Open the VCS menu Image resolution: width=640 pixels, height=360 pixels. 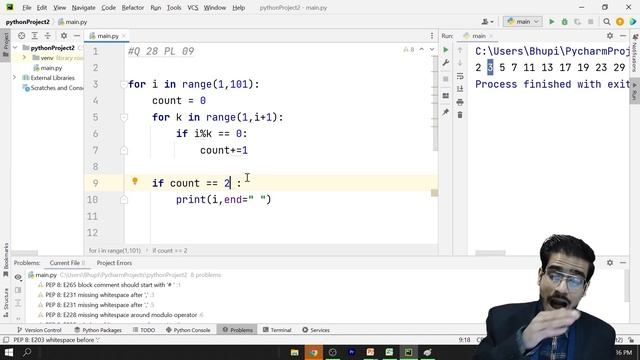coord(193,7)
